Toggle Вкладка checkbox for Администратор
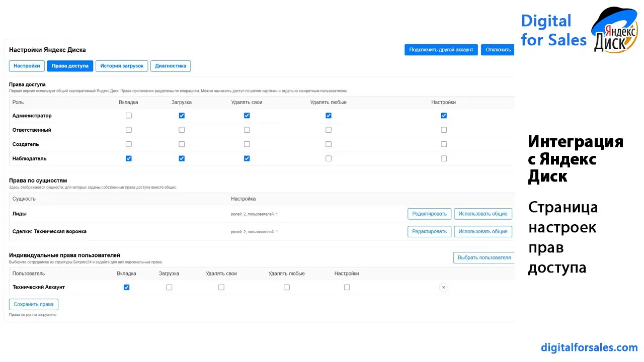 pos(129,116)
